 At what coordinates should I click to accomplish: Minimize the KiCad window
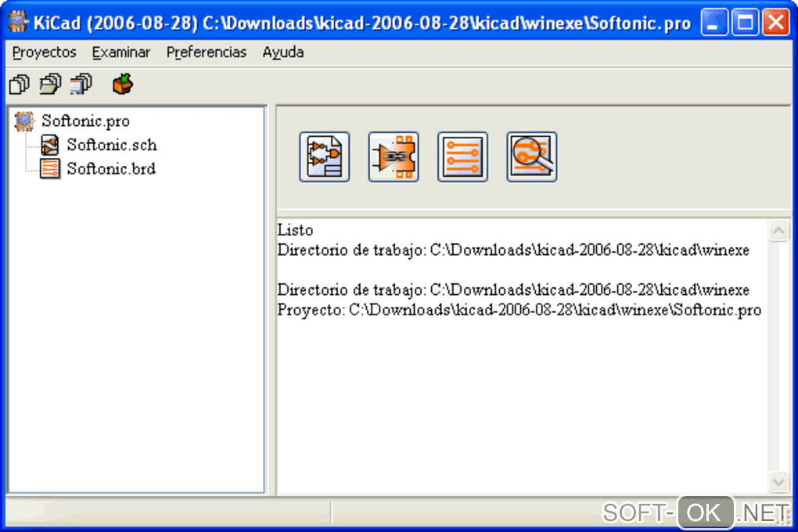coord(714,23)
